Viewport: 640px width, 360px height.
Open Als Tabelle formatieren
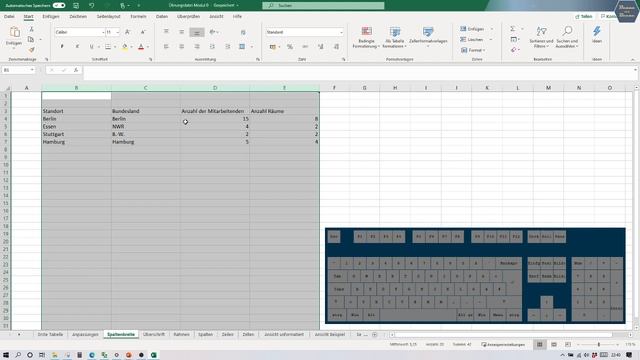point(395,38)
